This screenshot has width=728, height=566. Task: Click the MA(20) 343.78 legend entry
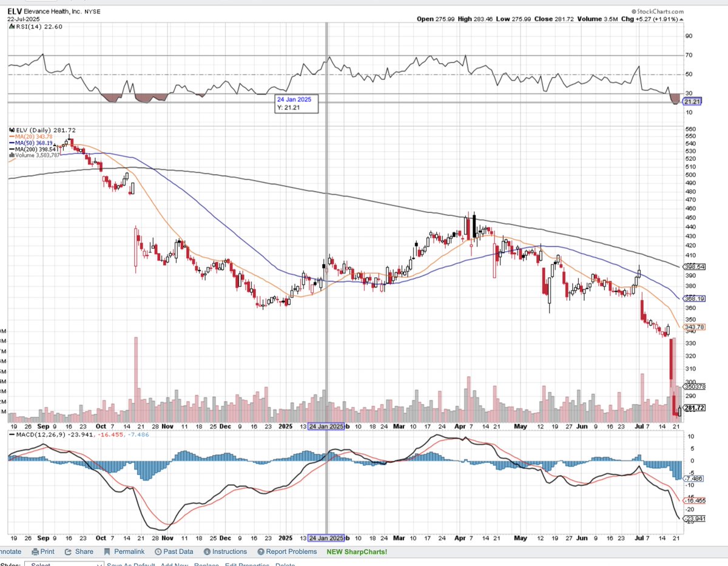tap(31, 136)
